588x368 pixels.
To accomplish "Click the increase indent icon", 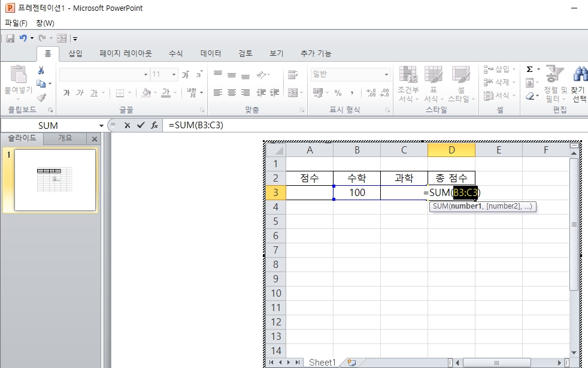I will point(275,93).
